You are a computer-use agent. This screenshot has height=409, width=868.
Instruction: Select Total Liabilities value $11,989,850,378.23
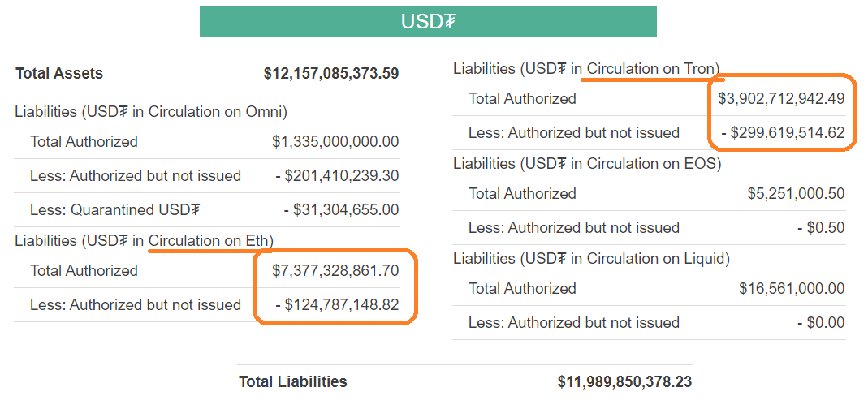point(624,381)
